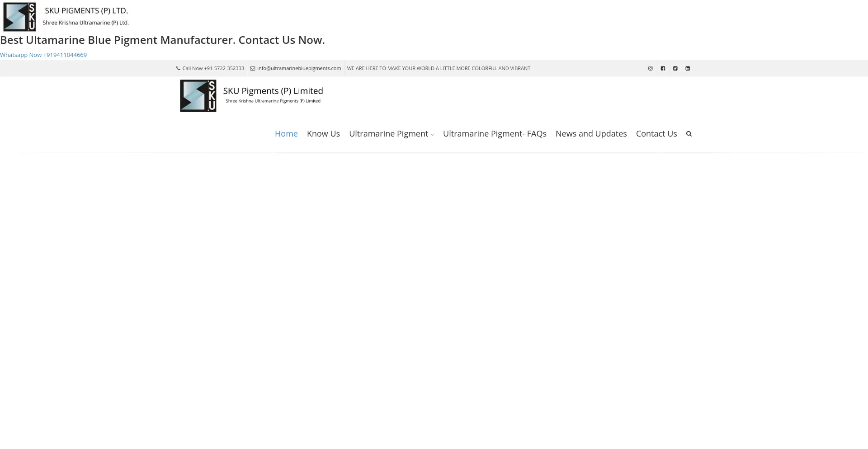The width and height of the screenshot is (868, 449).
Task: Click the envelope icon beside the email address
Action: [253, 69]
